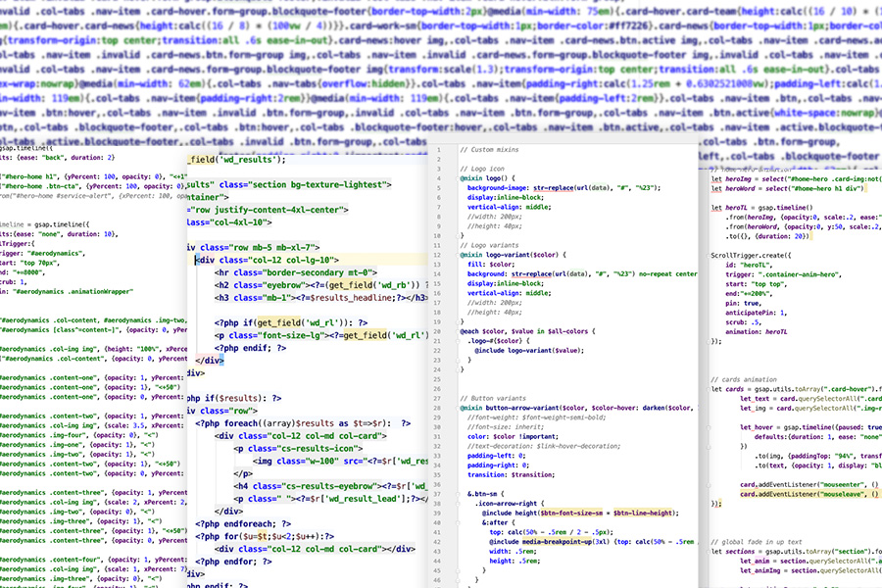Click the 'animation: heroTL' line
Image resolution: width=882 pixels, height=588 pixels.
(x=756, y=332)
